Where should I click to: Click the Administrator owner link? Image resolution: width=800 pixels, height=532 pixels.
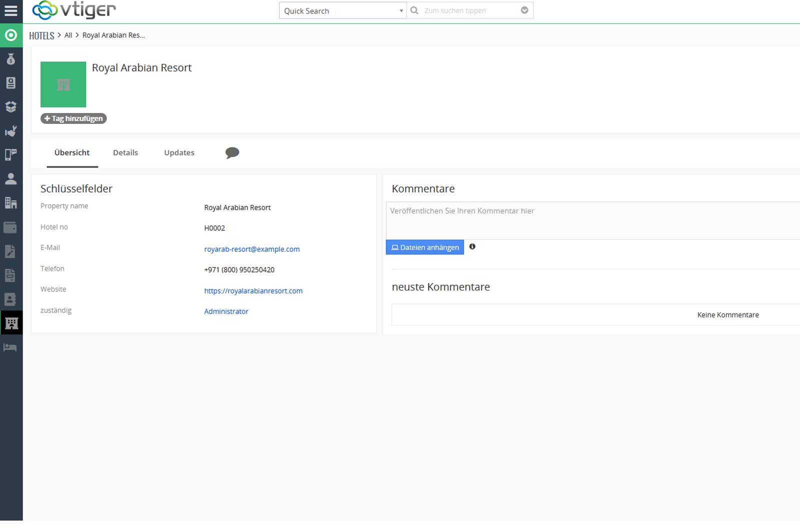226,311
